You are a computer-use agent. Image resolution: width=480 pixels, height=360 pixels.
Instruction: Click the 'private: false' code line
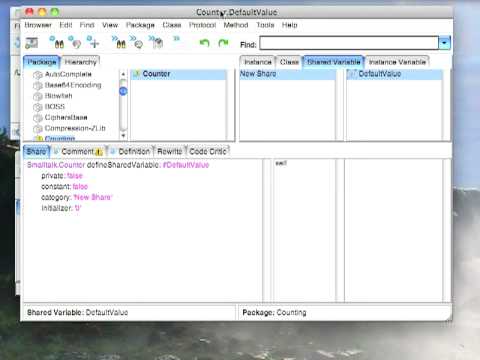pyautogui.click(x=62, y=176)
